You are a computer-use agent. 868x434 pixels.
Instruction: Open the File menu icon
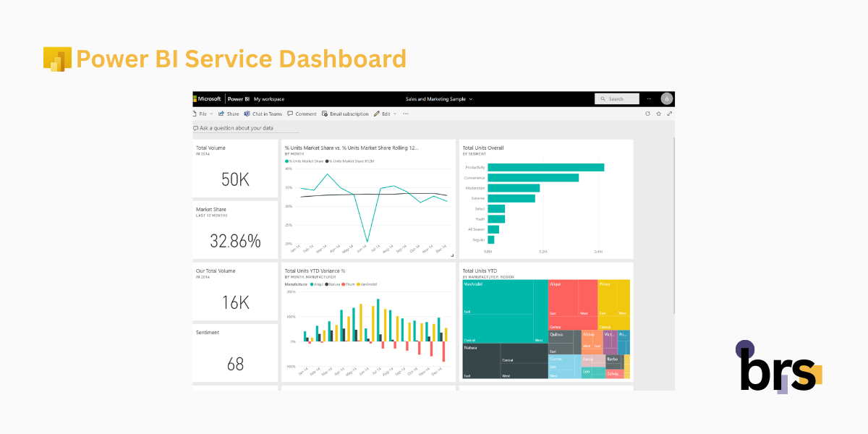[x=195, y=114]
